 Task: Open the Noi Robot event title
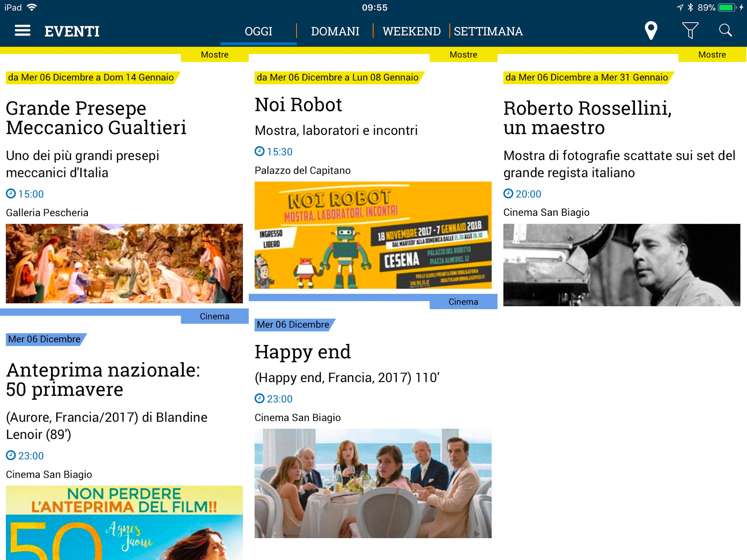[298, 105]
